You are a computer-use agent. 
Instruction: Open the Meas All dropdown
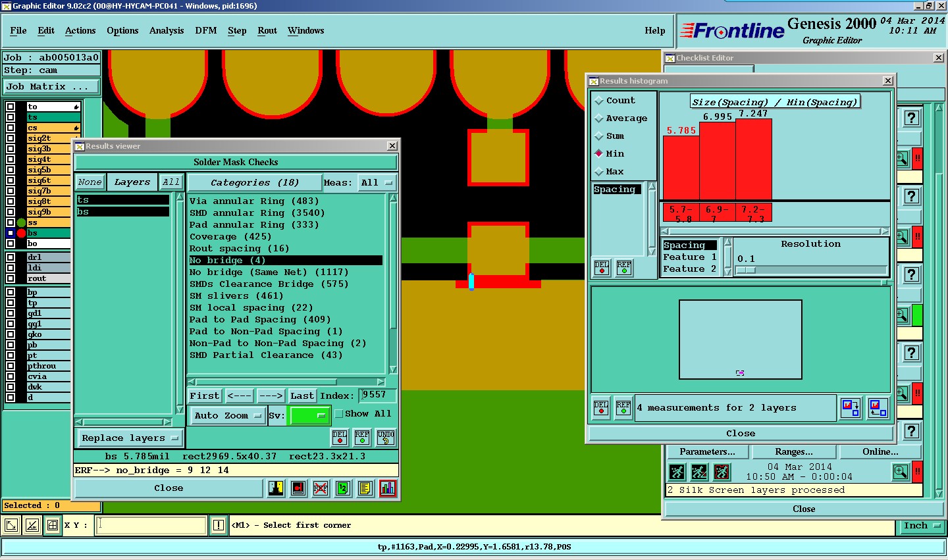(377, 183)
